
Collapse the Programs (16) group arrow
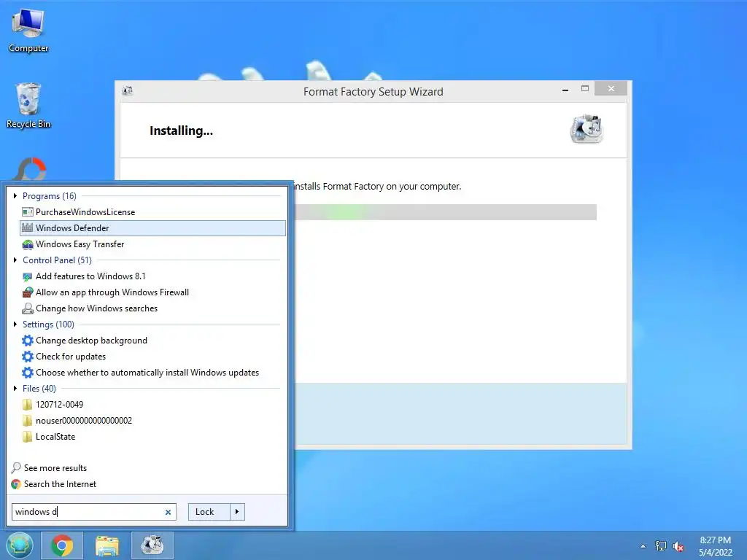click(15, 195)
